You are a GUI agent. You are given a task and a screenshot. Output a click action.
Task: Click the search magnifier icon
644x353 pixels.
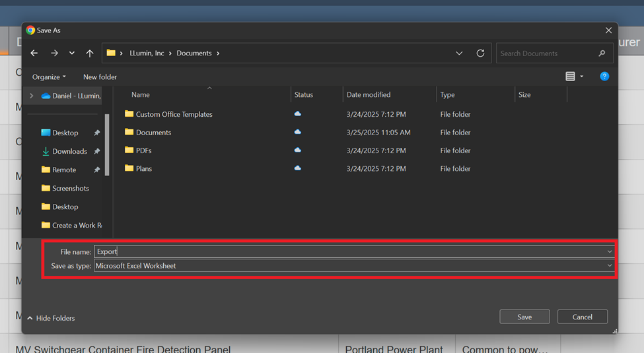click(x=602, y=53)
